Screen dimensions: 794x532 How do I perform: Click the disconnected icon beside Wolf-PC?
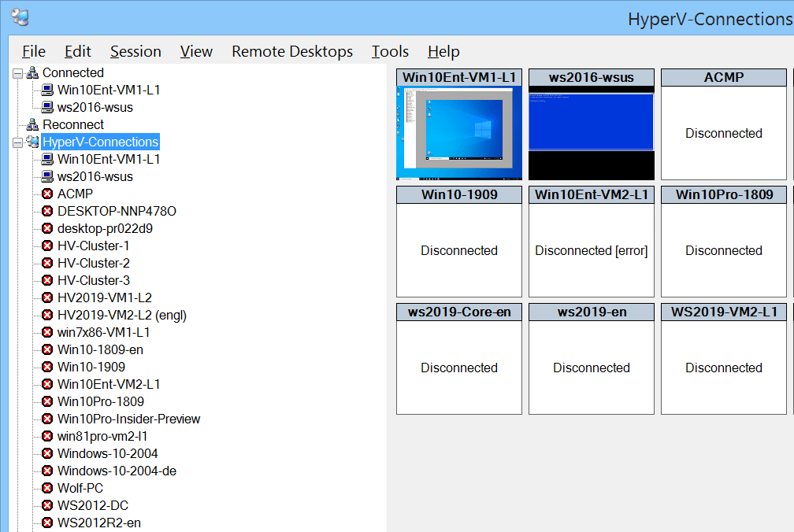[47, 488]
